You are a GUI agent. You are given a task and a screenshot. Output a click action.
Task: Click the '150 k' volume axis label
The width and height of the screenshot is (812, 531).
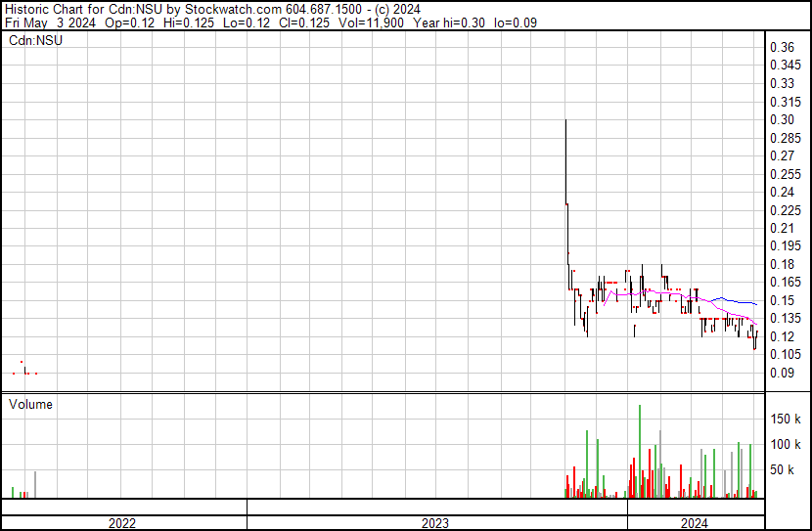(x=786, y=419)
